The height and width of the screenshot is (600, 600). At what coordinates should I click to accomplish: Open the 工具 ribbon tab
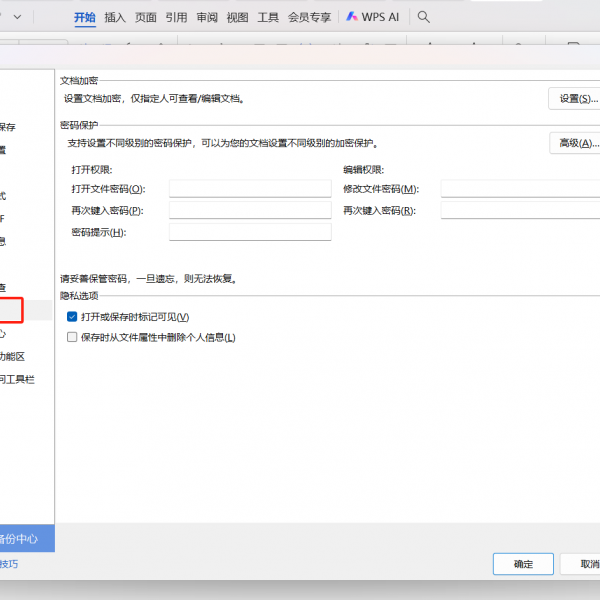point(268,17)
